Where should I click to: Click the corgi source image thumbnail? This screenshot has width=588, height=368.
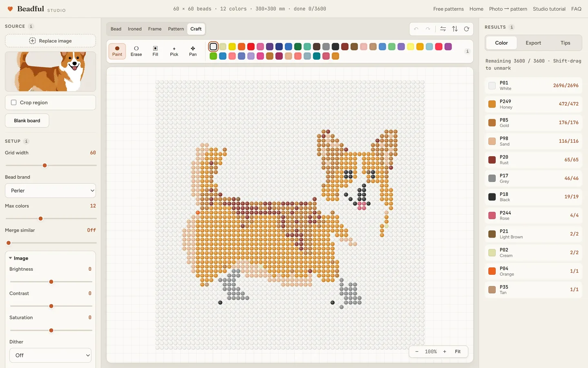[x=50, y=72]
